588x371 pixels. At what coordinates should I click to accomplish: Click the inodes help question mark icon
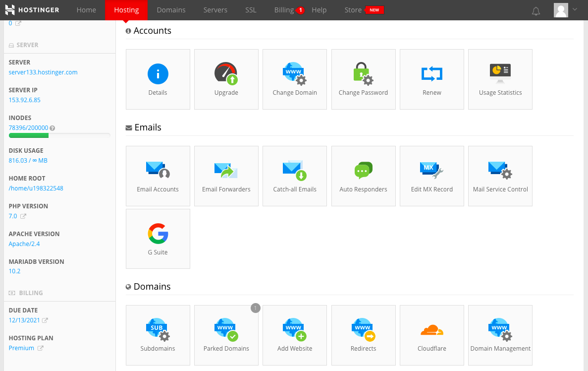53,128
